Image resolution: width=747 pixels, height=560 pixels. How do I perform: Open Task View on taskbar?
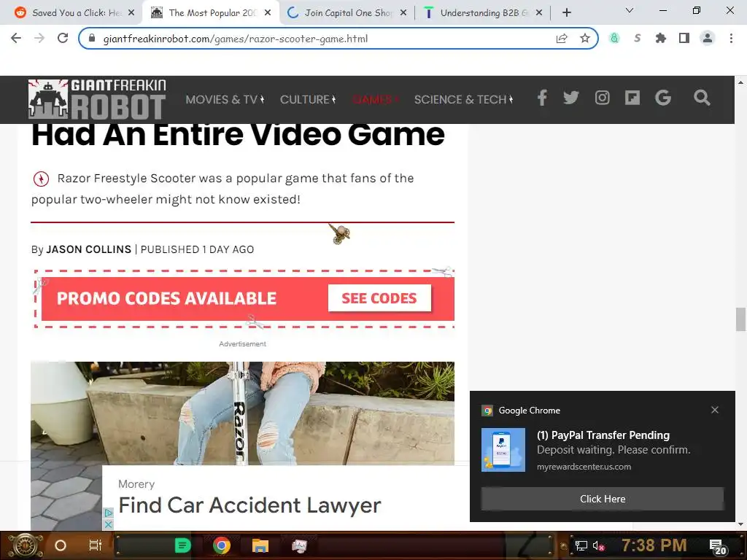click(x=96, y=545)
